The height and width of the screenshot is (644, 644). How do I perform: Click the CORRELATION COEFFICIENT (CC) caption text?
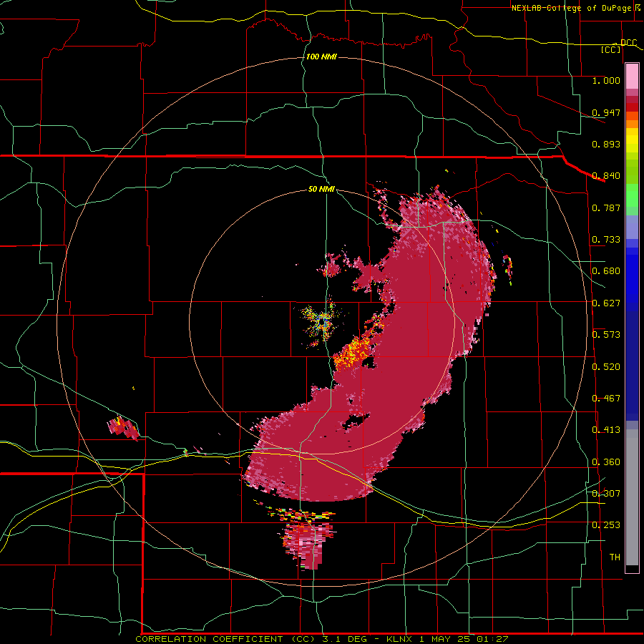(x=226, y=639)
